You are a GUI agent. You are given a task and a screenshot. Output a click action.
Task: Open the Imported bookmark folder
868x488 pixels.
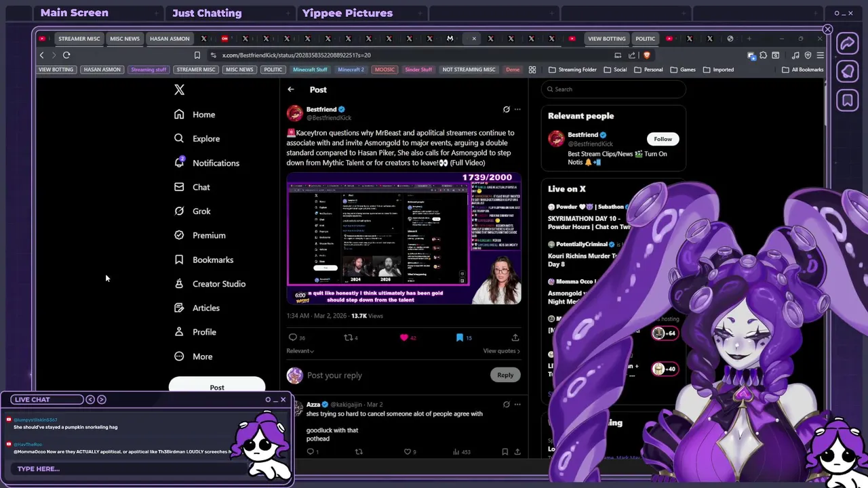718,69
